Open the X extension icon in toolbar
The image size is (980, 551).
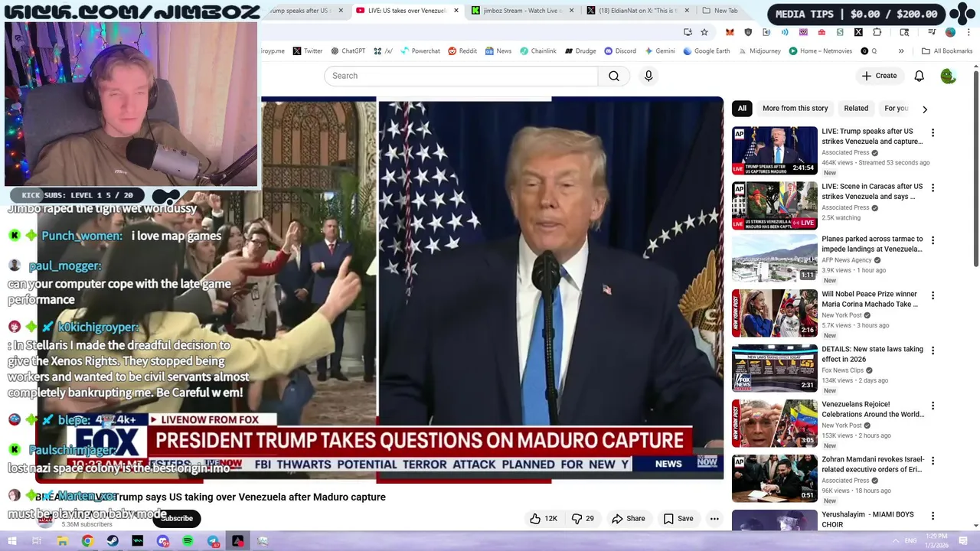(x=858, y=32)
